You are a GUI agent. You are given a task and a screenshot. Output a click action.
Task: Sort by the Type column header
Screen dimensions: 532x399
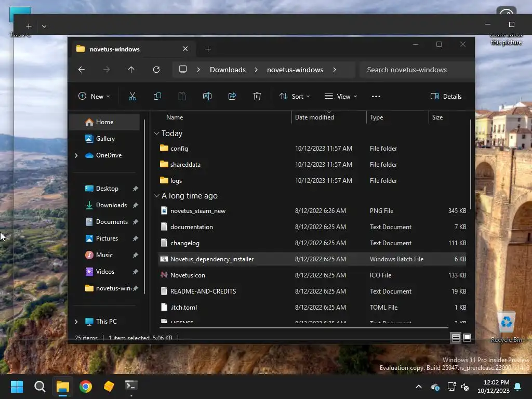(376, 117)
